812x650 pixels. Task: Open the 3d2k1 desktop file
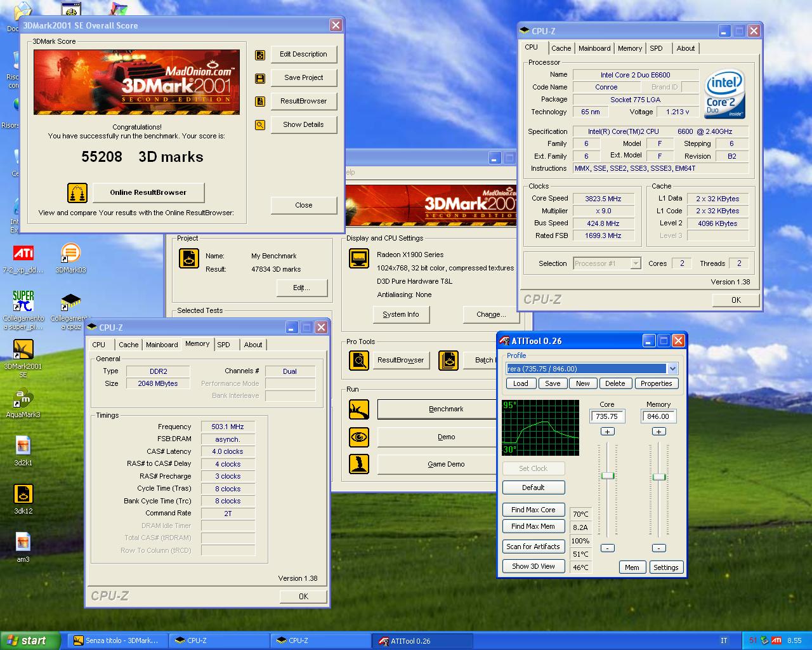click(23, 450)
